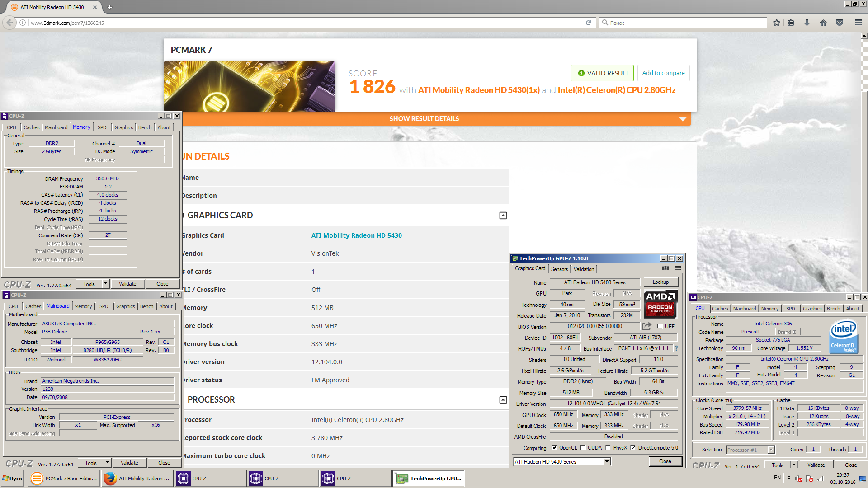868x488 pixels.
Task: Click the GPU-Z BIOS export share icon
Action: click(x=647, y=326)
